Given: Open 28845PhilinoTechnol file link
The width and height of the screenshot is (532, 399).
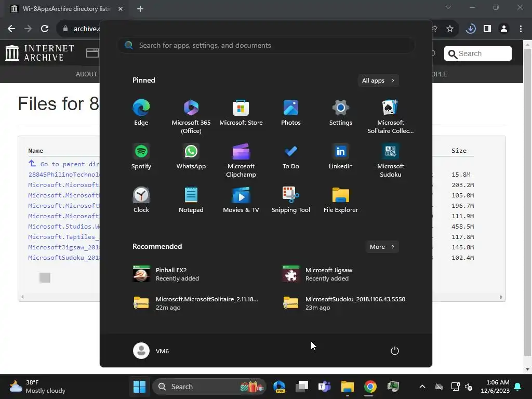Looking at the screenshot, I should (64, 175).
